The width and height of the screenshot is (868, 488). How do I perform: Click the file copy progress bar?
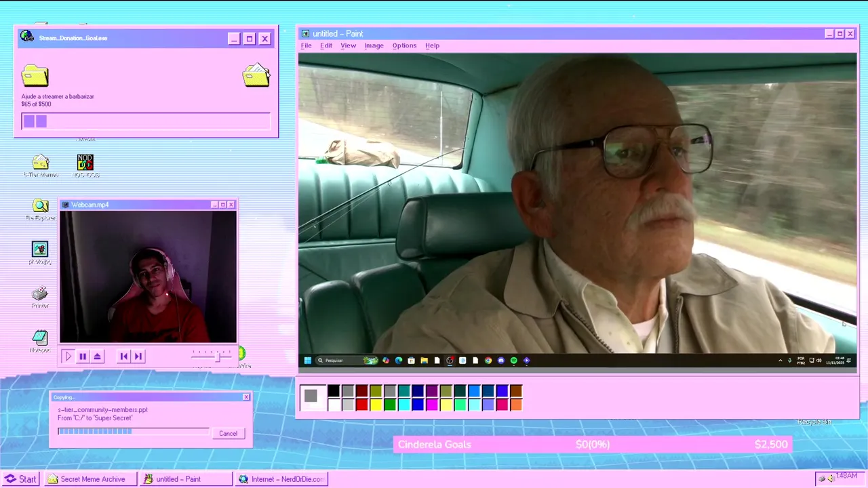pos(134,431)
